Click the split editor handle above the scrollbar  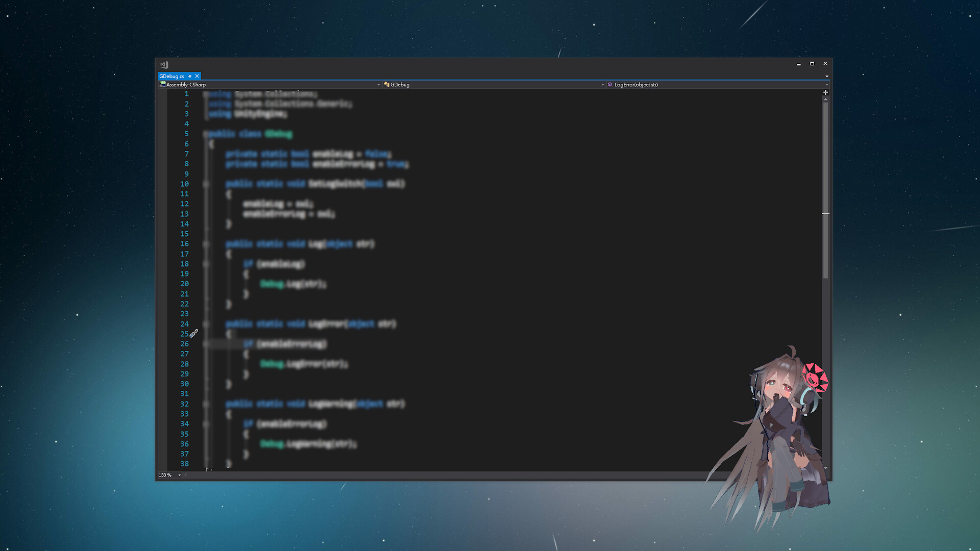pos(825,93)
